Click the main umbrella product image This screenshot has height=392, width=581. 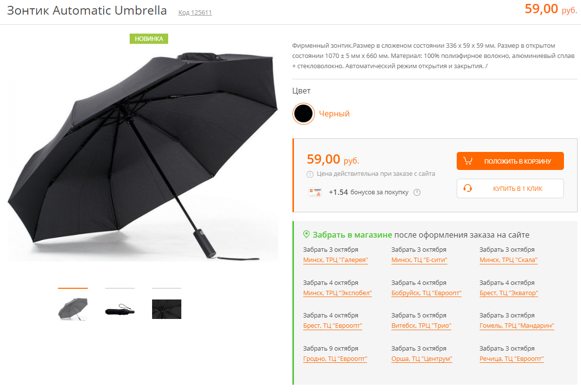[143, 156]
